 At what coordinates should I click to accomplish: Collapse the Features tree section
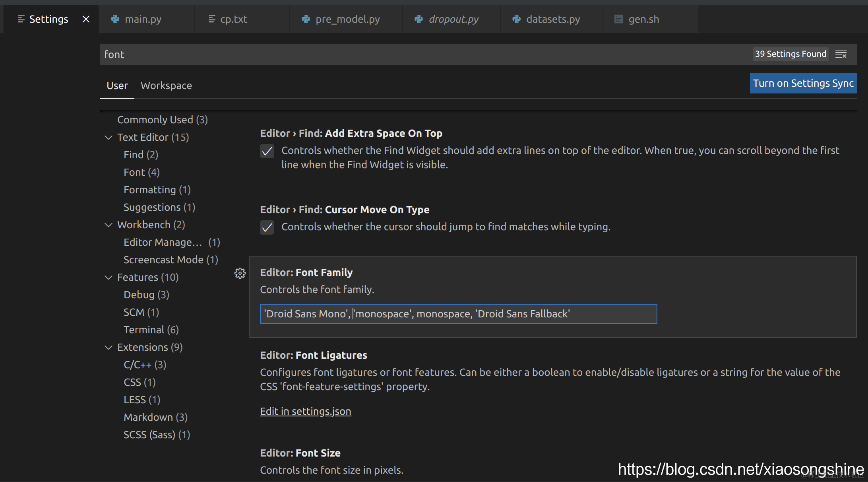point(108,278)
